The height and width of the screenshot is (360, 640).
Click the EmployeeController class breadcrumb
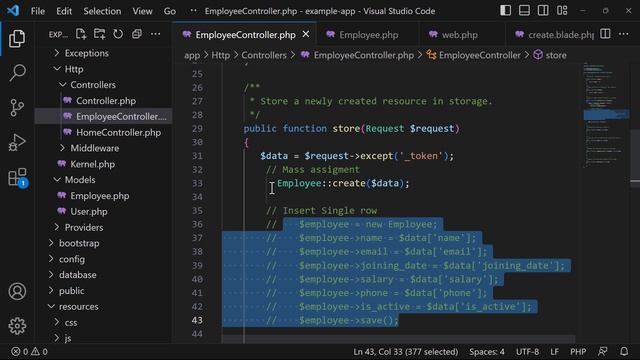473,55
